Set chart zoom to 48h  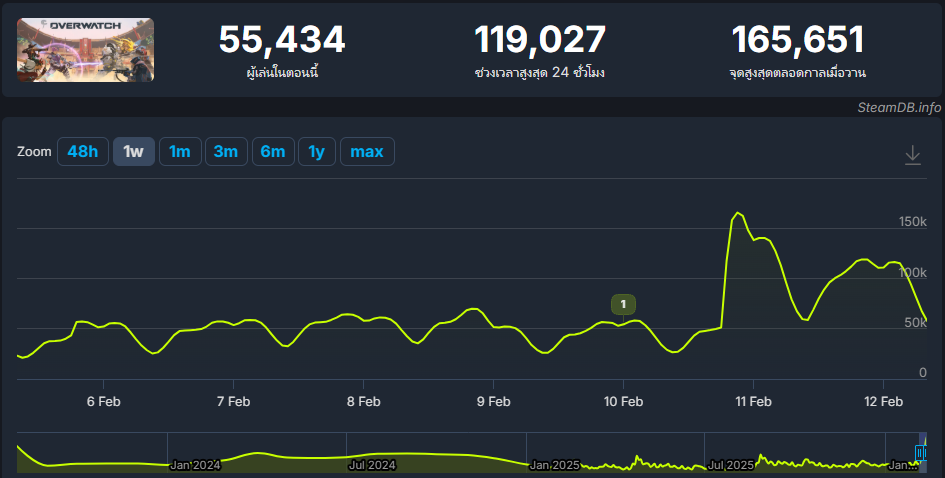coord(82,152)
